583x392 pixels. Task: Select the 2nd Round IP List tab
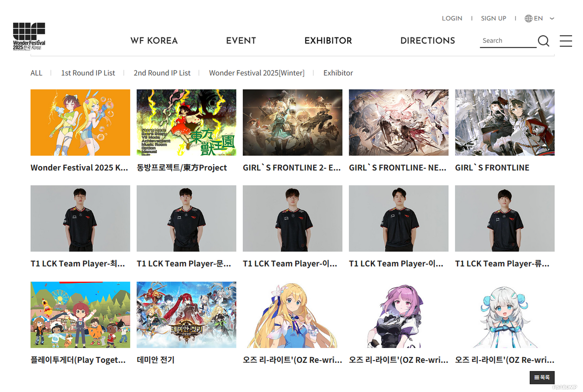[162, 73]
